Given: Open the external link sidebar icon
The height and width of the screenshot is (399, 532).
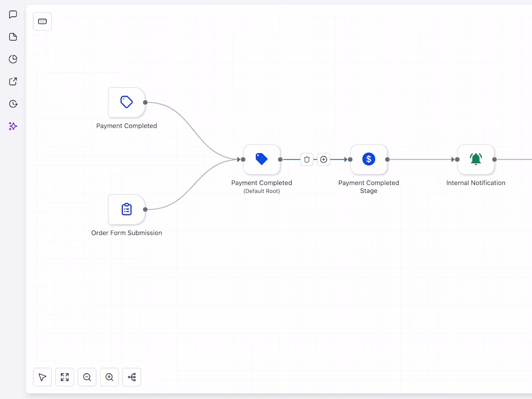Looking at the screenshot, I should click(13, 81).
